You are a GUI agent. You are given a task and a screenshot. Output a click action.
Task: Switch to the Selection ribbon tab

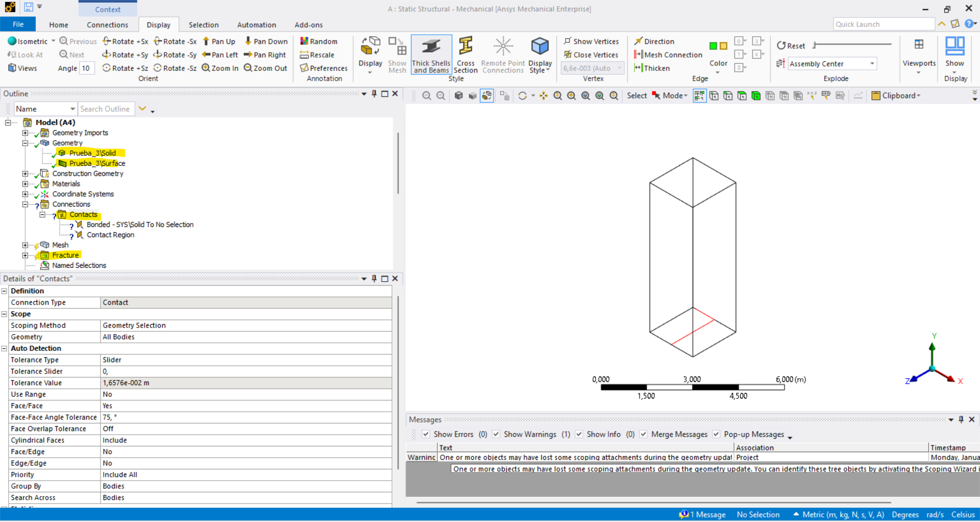click(x=203, y=24)
